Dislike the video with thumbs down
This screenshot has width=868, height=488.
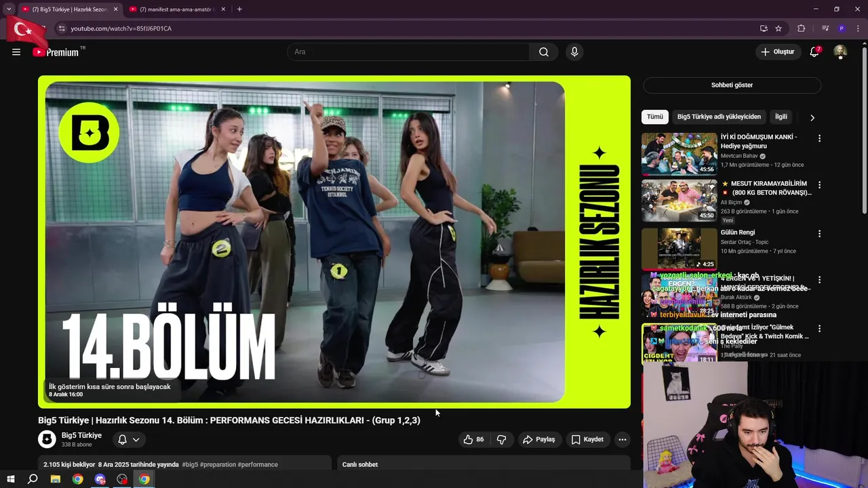501,440
